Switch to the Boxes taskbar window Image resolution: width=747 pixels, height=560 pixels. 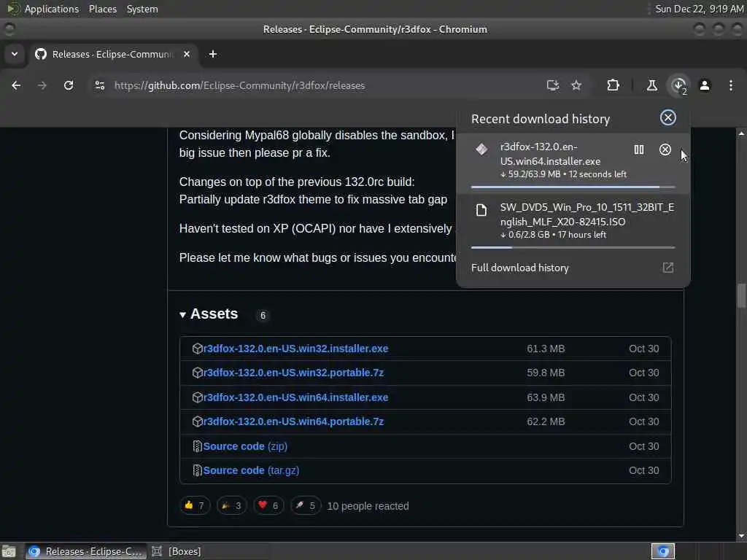pos(177,551)
